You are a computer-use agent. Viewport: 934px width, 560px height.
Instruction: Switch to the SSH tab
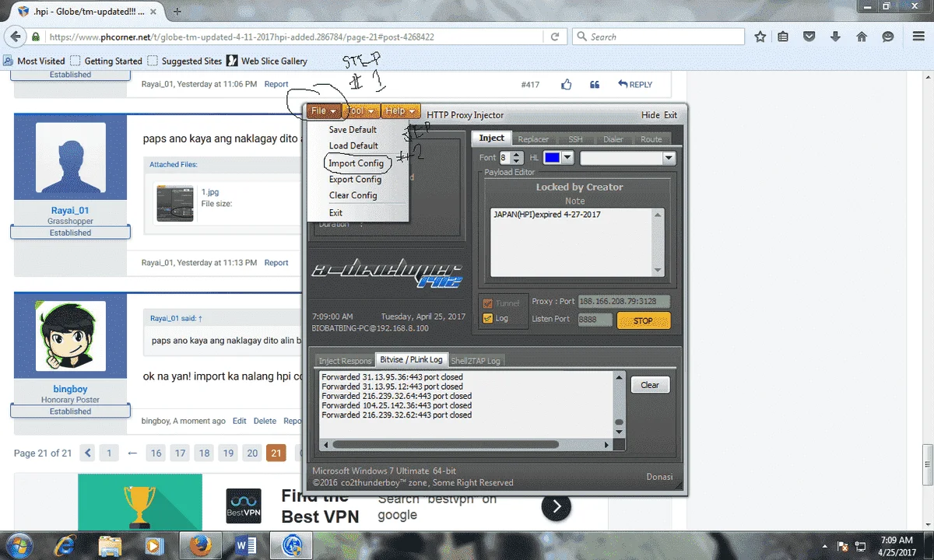coord(575,139)
